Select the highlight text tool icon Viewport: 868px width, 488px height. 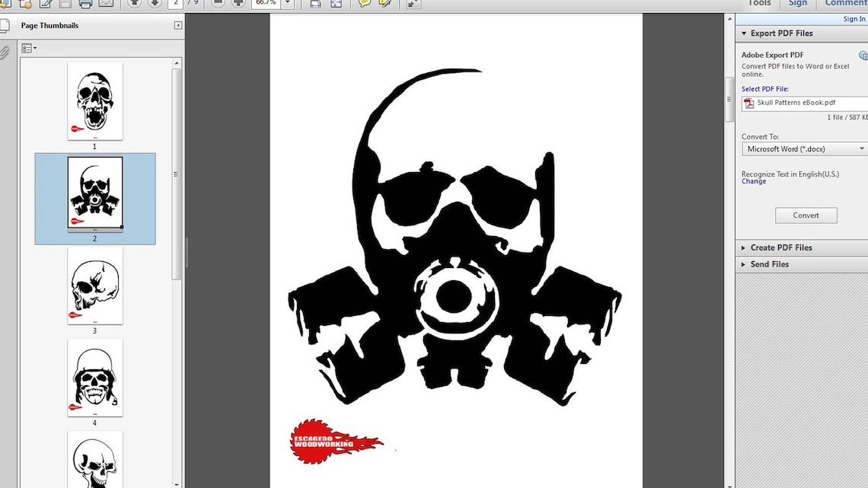tap(385, 4)
